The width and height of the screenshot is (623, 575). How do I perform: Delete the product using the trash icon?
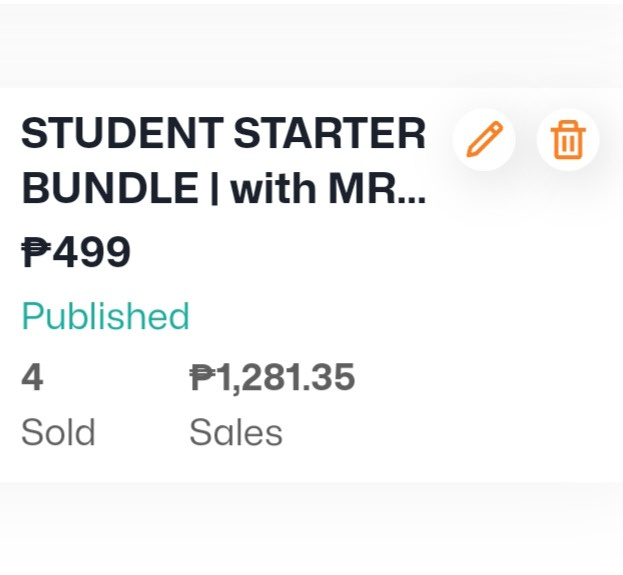pos(568,139)
